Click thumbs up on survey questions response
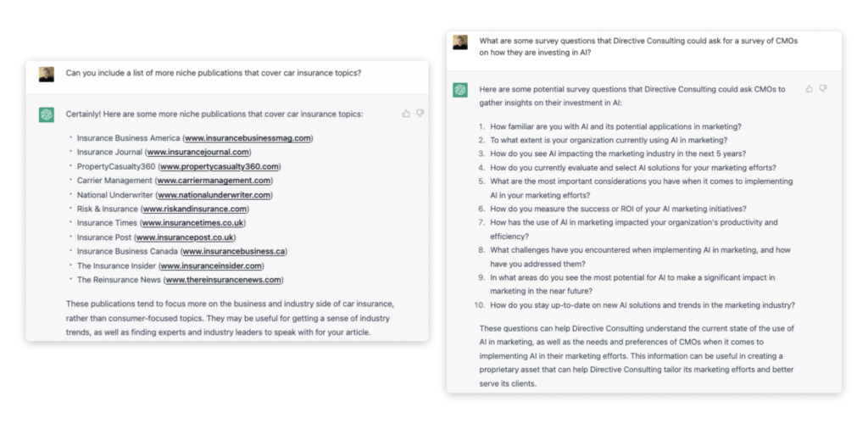 pyautogui.click(x=810, y=88)
